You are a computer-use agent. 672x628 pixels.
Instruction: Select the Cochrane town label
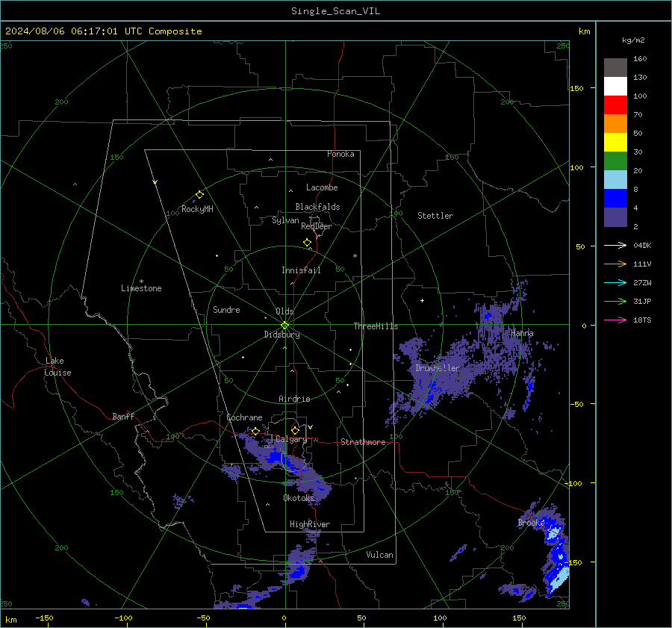click(x=244, y=417)
